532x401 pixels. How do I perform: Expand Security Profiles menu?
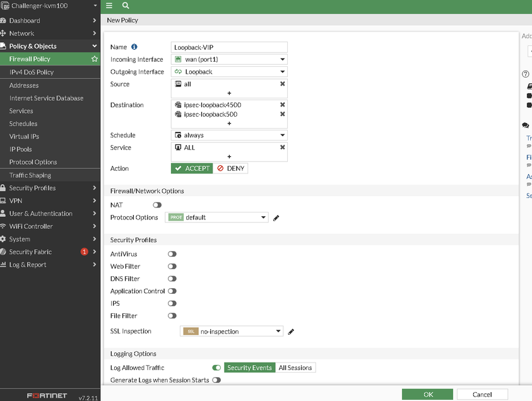pyautogui.click(x=50, y=188)
